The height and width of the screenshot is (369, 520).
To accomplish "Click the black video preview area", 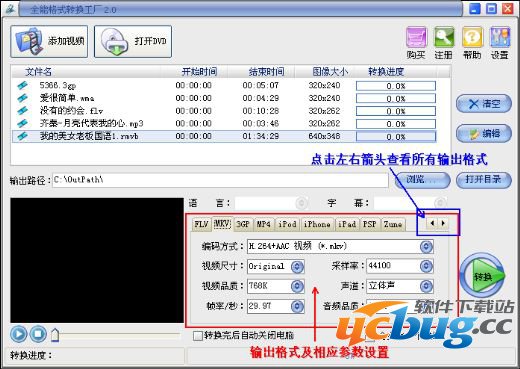I will coord(97,260).
